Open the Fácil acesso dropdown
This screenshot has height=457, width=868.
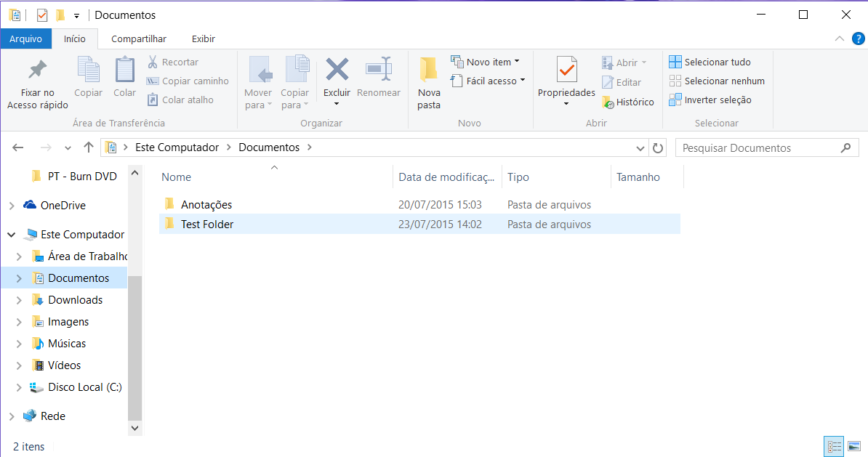tap(488, 81)
